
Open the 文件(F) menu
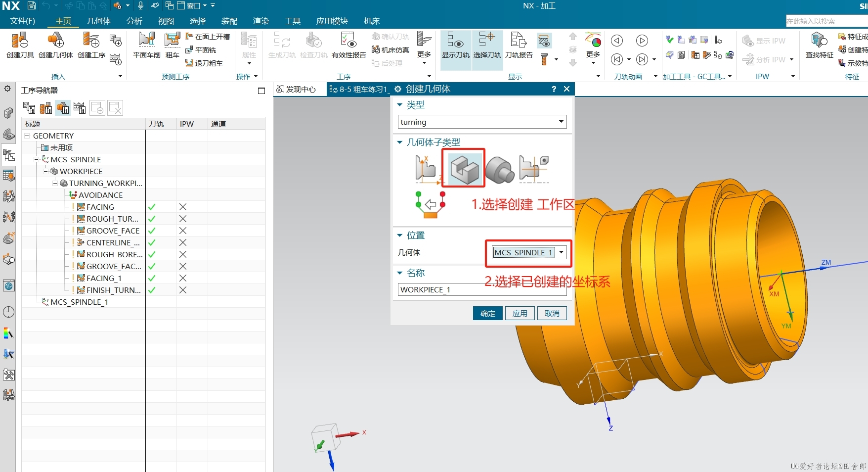pos(22,21)
